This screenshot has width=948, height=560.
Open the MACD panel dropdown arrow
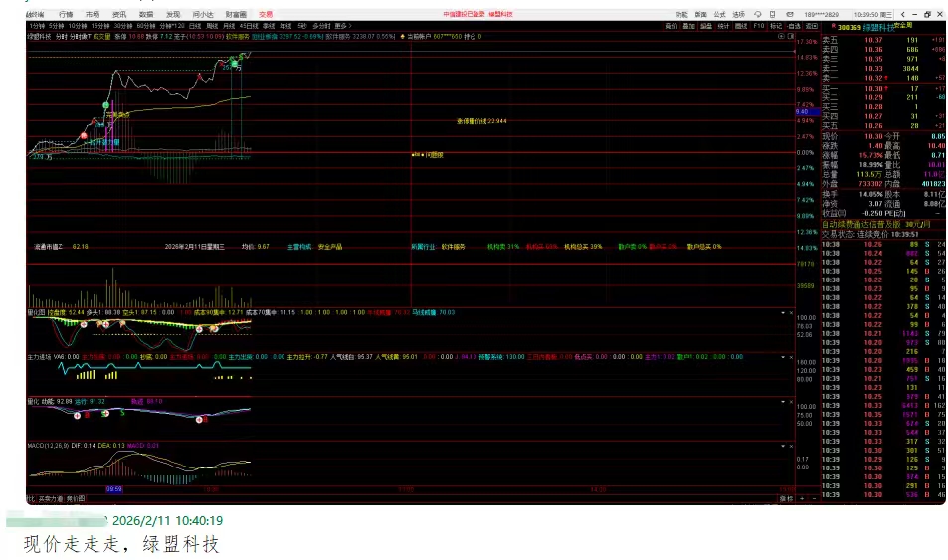(782, 446)
